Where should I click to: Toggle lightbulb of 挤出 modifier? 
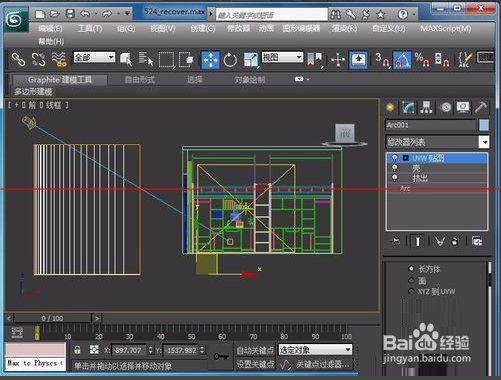394,178
